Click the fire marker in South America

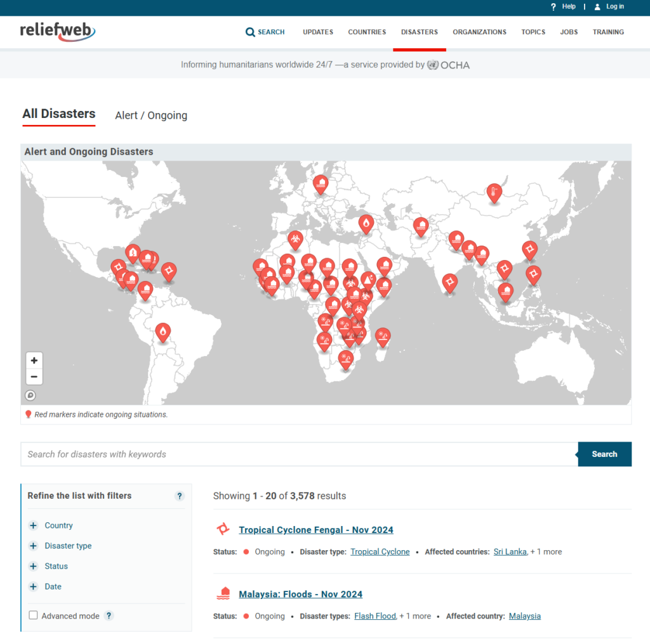tap(163, 332)
